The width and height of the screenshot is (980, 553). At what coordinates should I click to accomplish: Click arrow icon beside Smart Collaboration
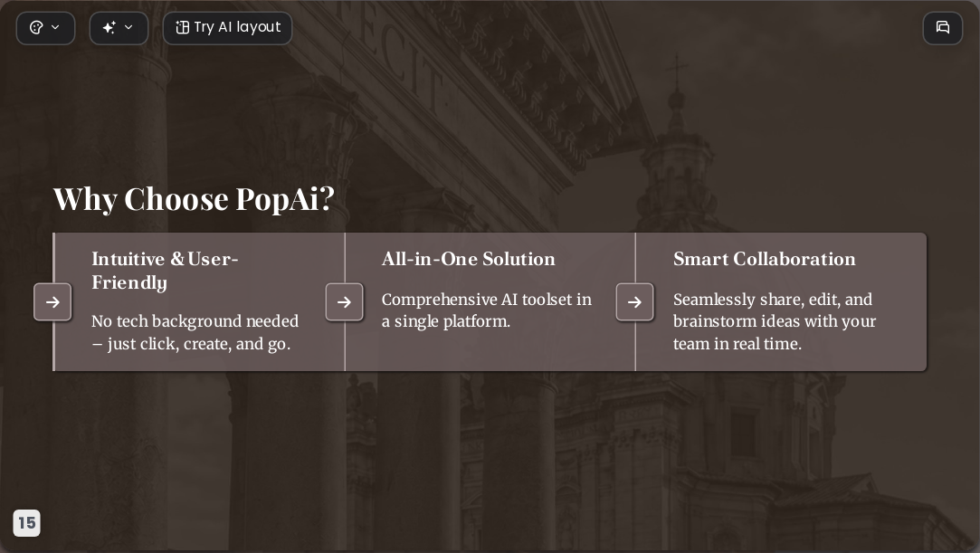tap(635, 302)
